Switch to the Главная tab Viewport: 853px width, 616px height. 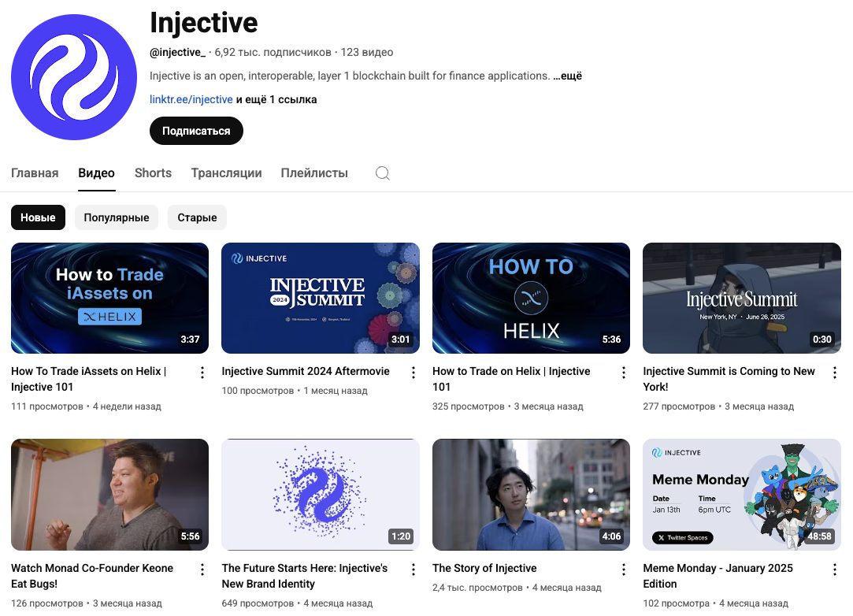35,173
